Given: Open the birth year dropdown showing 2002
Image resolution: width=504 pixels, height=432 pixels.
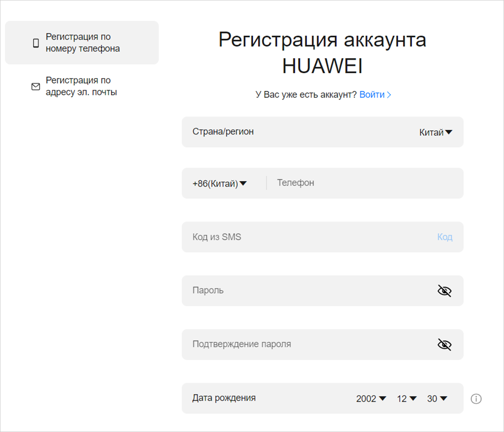Looking at the screenshot, I should (371, 399).
